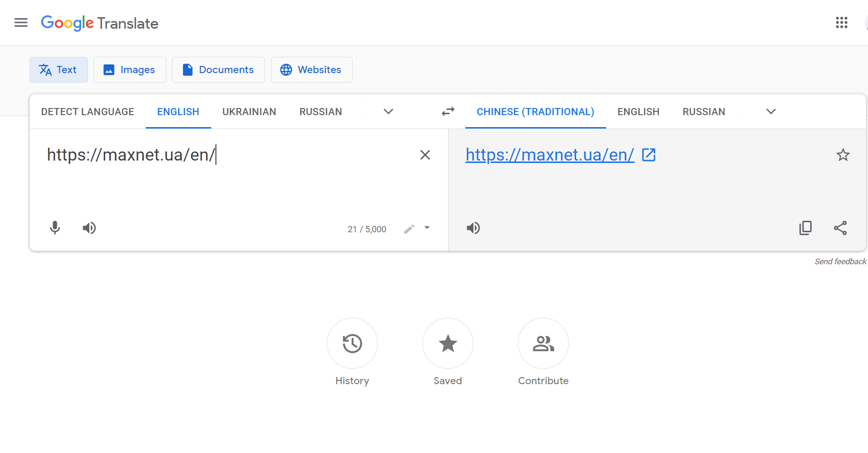This screenshot has width=868, height=453.
Task: Select Ukrainian as source language
Action: 249,112
